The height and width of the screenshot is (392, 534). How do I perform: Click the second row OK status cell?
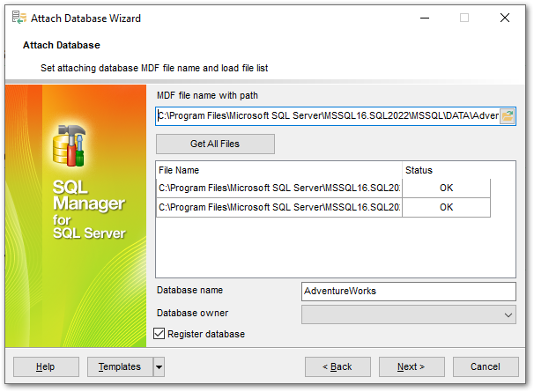446,207
